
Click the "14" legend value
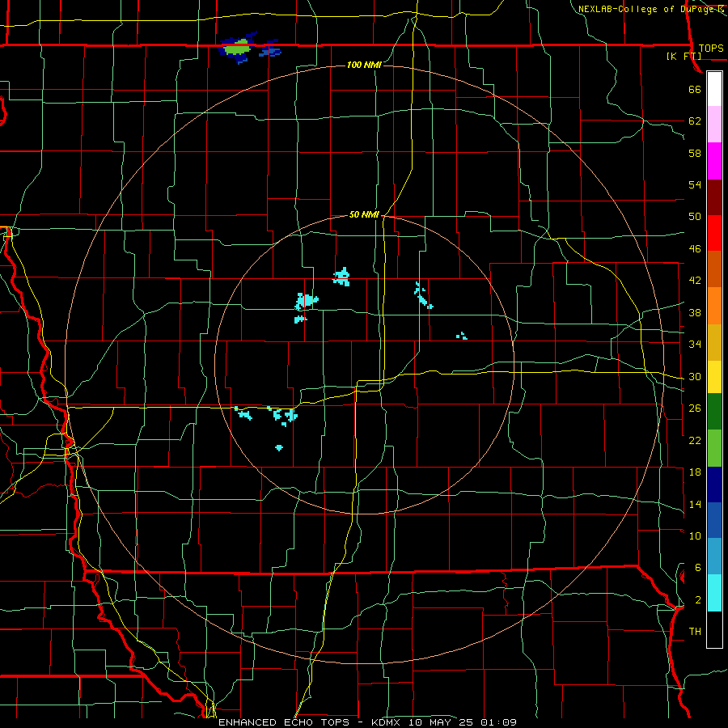[695, 505]
